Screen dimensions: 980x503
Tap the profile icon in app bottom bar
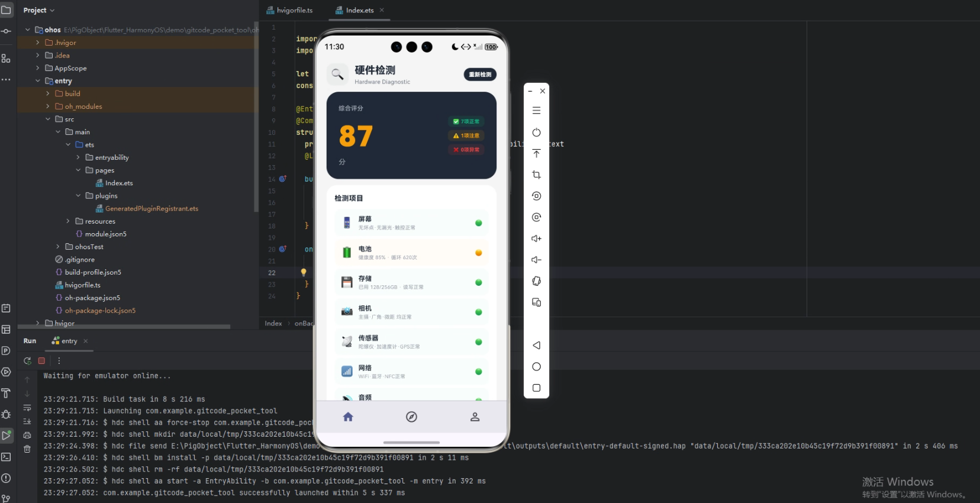(x=475, y=417)
